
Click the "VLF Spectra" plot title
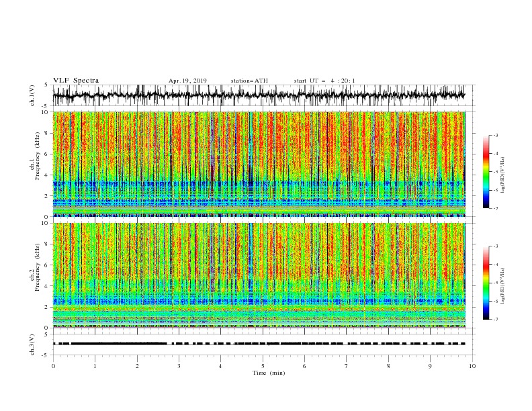(x=76, y=81)
